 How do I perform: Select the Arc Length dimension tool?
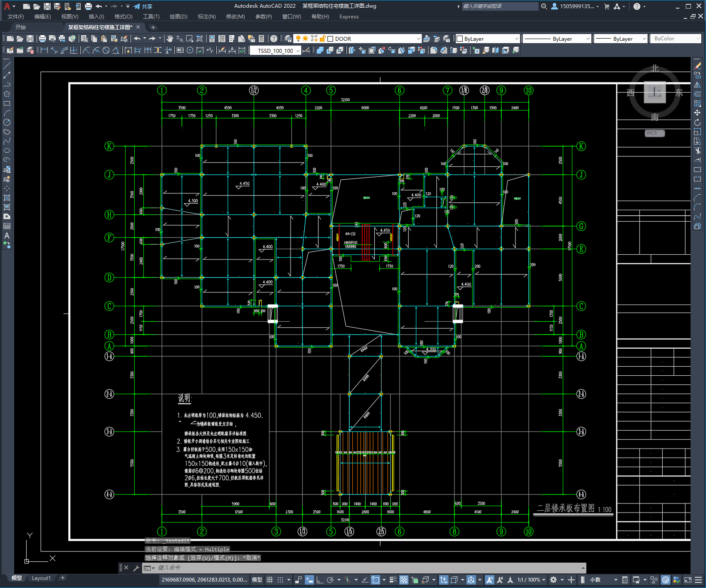[64, 50]
